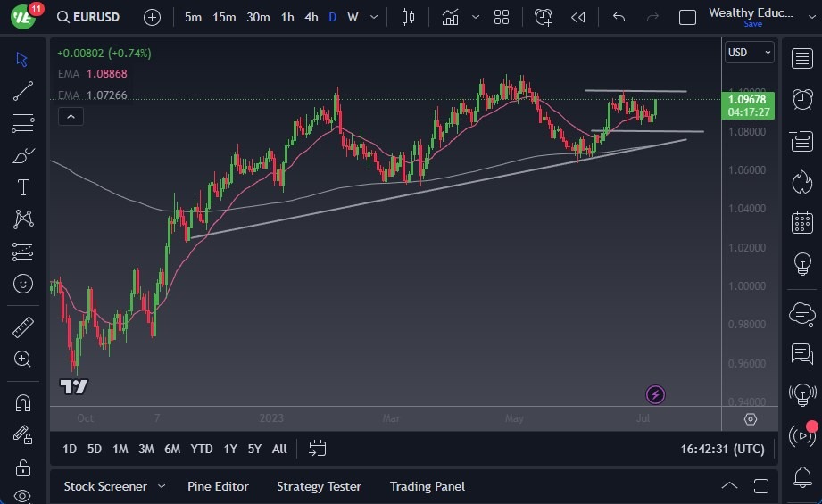
Task: Switch to the Pine Editor tab
Action: pyautogui.click(x=218, y=486)
